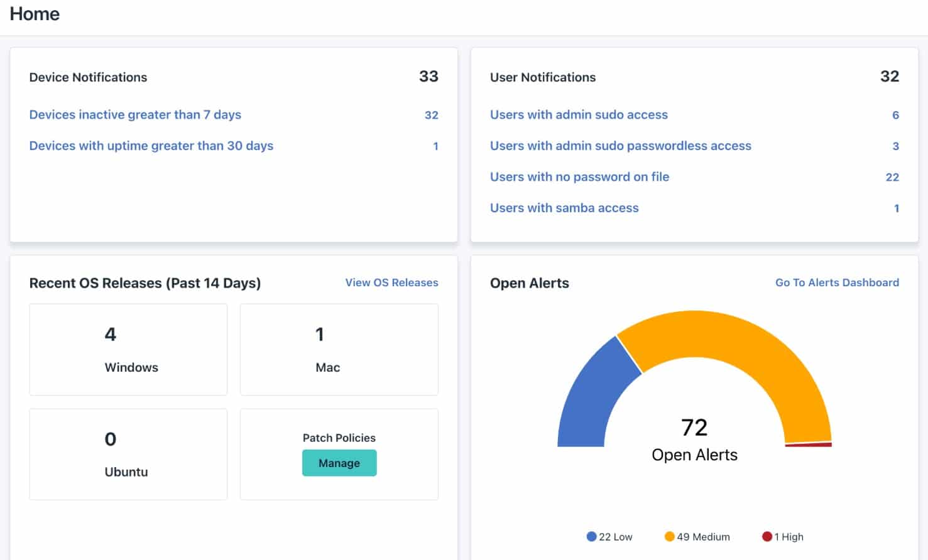Click the User Notifications total of 32
This screenshot has width=928, height=560.
[890, 77]
